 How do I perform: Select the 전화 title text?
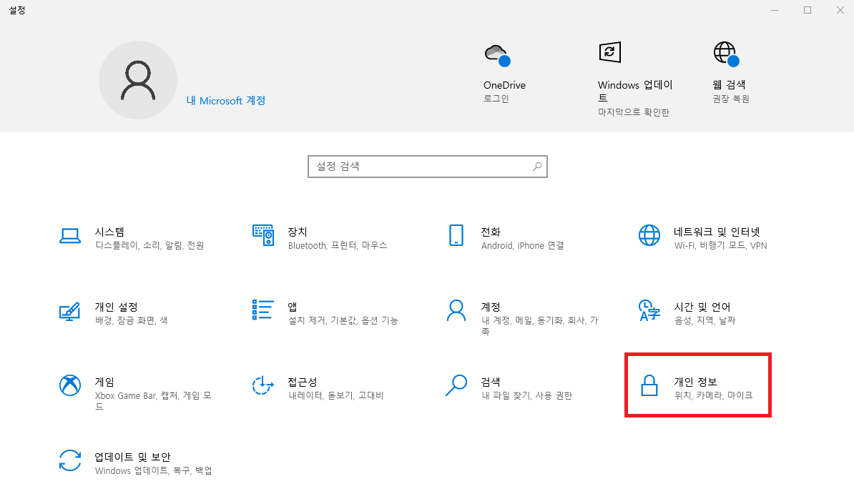[x=491, y=232]
